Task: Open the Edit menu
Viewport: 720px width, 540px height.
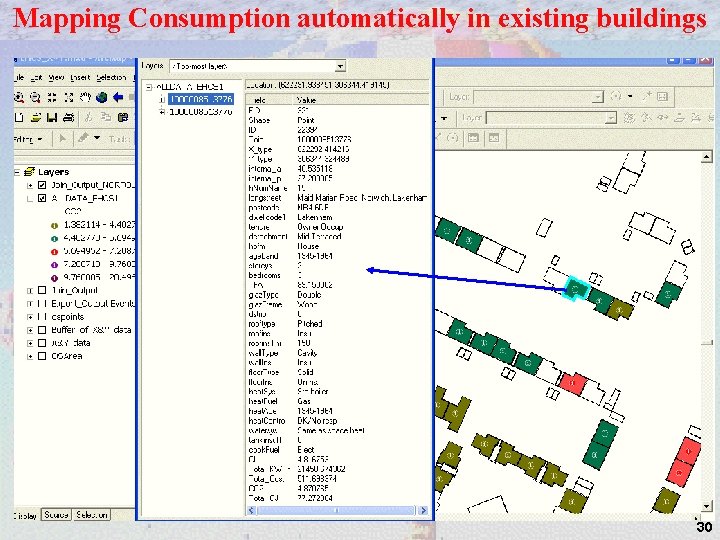Action: coord(36,78)
